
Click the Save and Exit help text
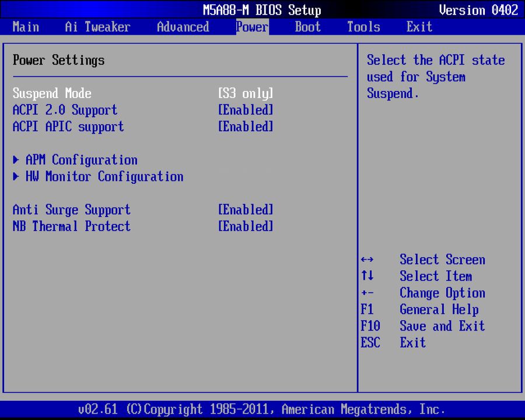point(442,326)
